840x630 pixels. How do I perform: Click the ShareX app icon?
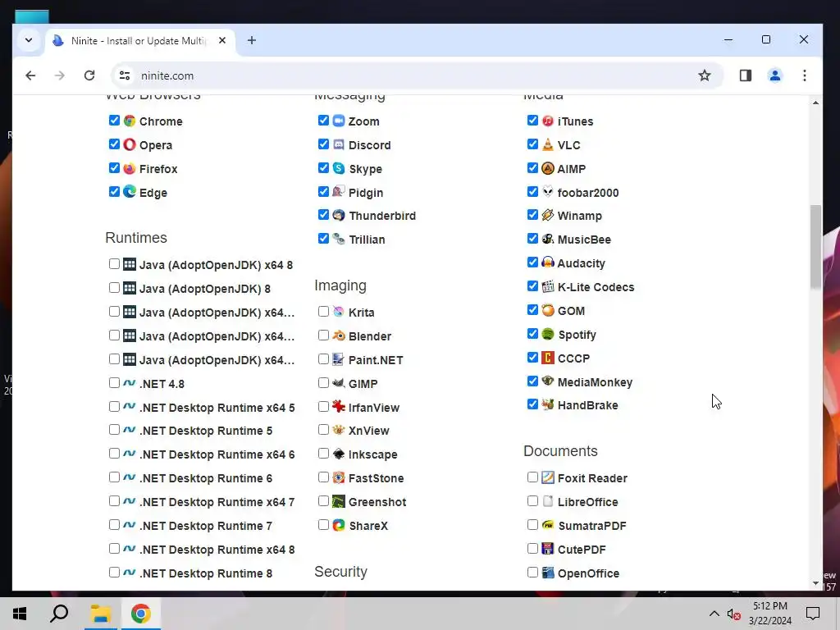tap(339, 526)
